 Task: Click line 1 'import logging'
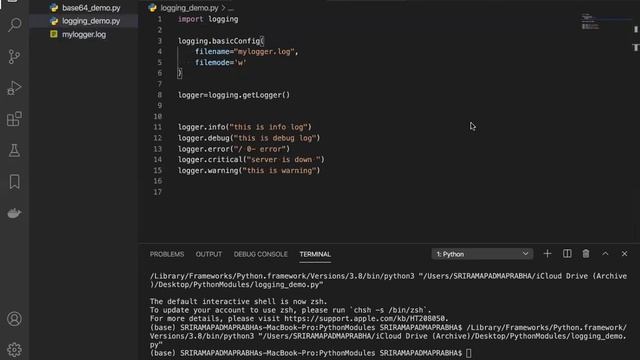tap(208, 19)
